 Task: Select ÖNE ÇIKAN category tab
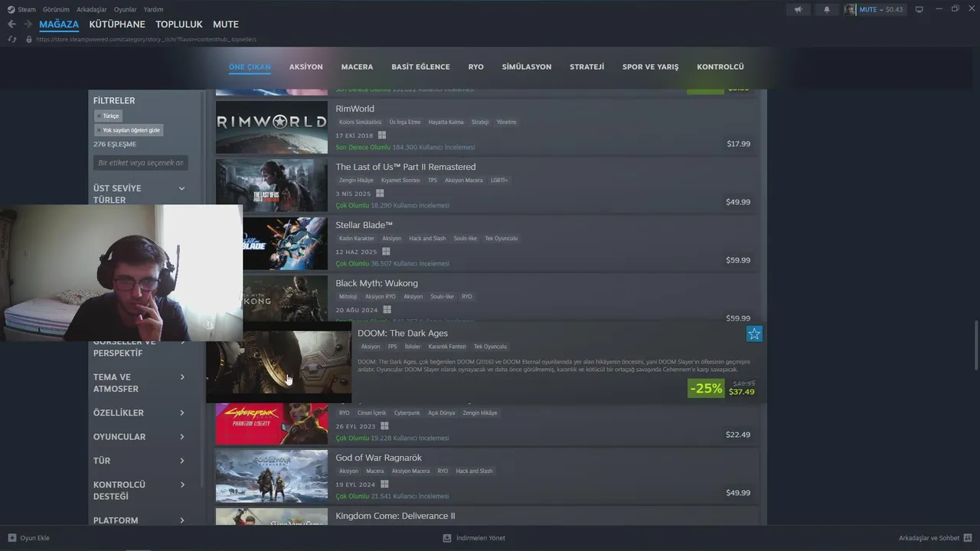[x=250, y=67]
